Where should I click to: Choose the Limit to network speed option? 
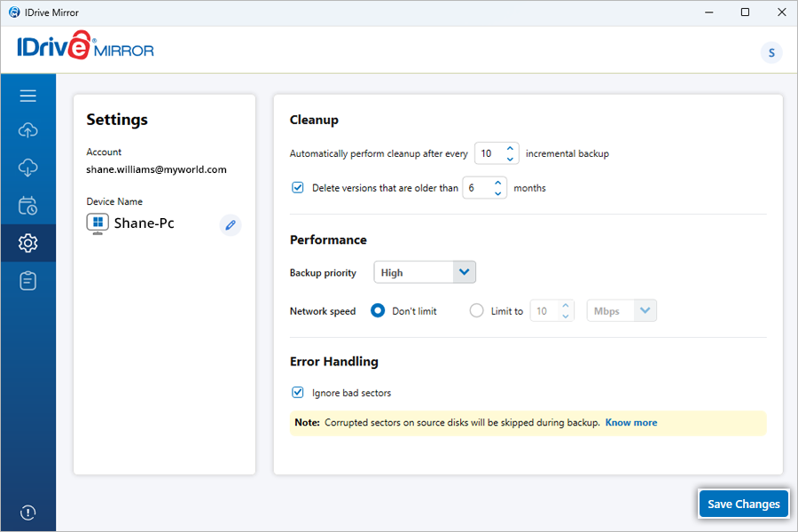477,311
